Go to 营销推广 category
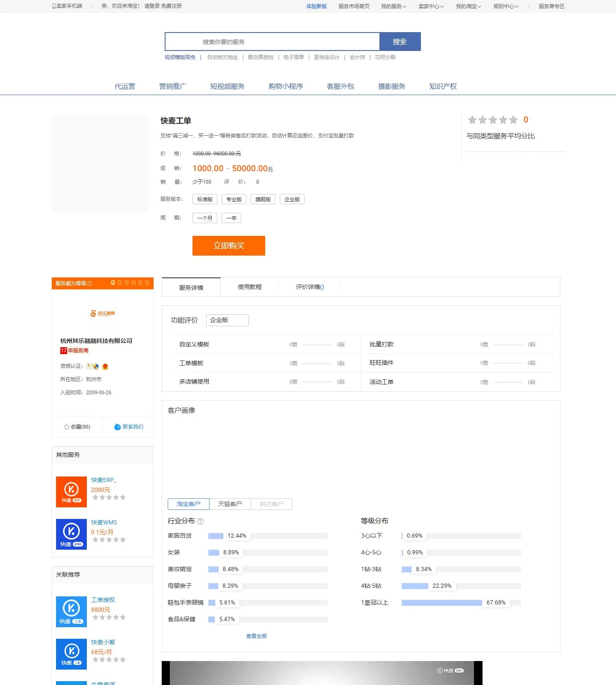616x685 pixels. 173,86
